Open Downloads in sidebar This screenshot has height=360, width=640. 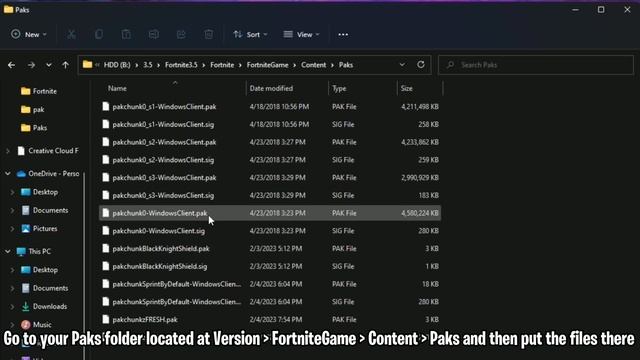[x=44, y=307]
